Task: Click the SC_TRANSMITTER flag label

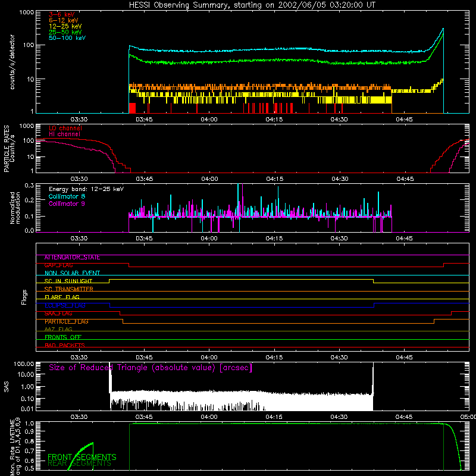Action: 69,289
